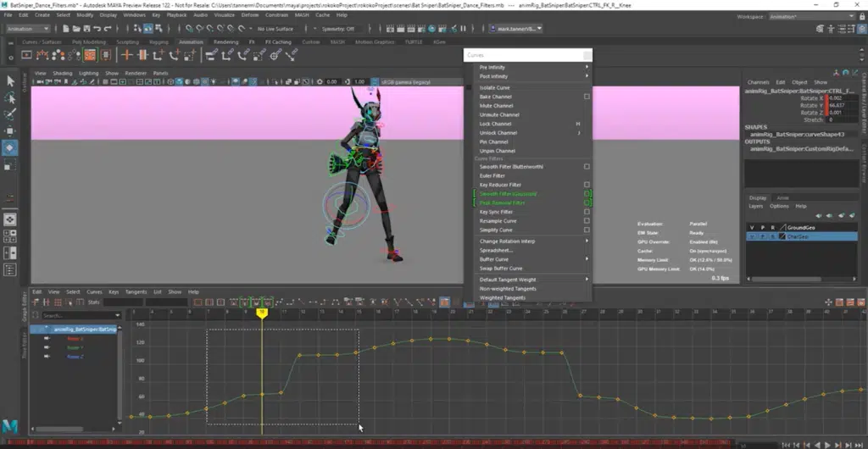Click the Graph Editor outliner horizontal scrollbar
The width and height of the screenshot is (868, 449).
[x=59, y=430]
